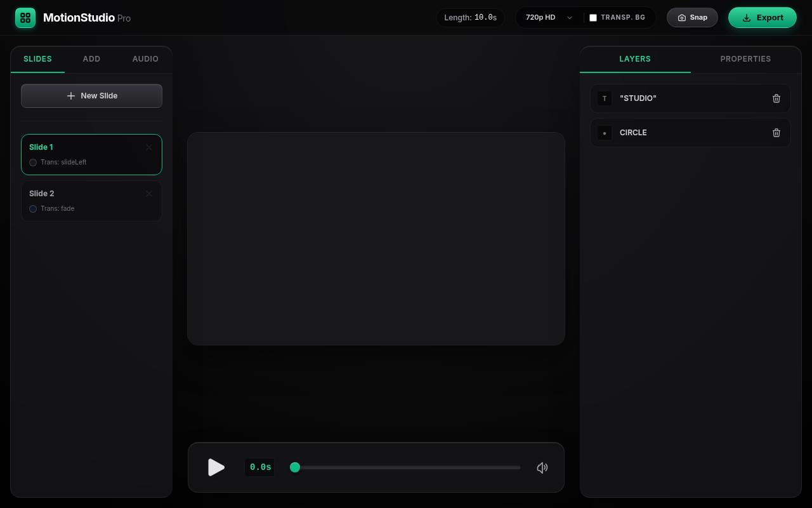Click the text type icon on STUDIO layer
Viewport: 812px width, 508px height.
tap(605, 98)
